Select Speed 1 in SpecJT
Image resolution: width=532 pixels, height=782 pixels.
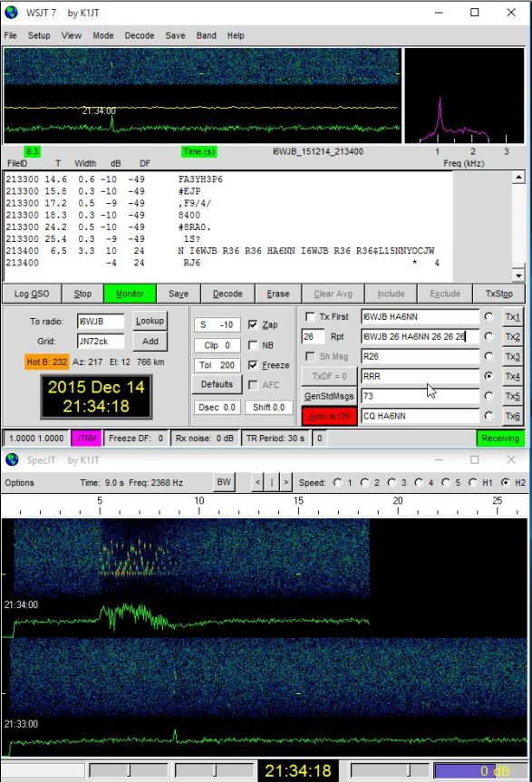click(x=338, y=482)
